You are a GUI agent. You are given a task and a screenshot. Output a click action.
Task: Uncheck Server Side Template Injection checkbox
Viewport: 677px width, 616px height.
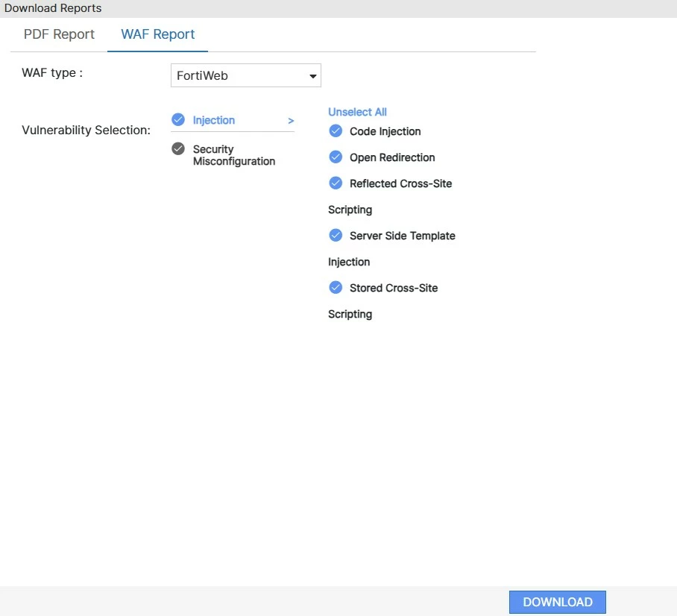(x=336, y=236)
